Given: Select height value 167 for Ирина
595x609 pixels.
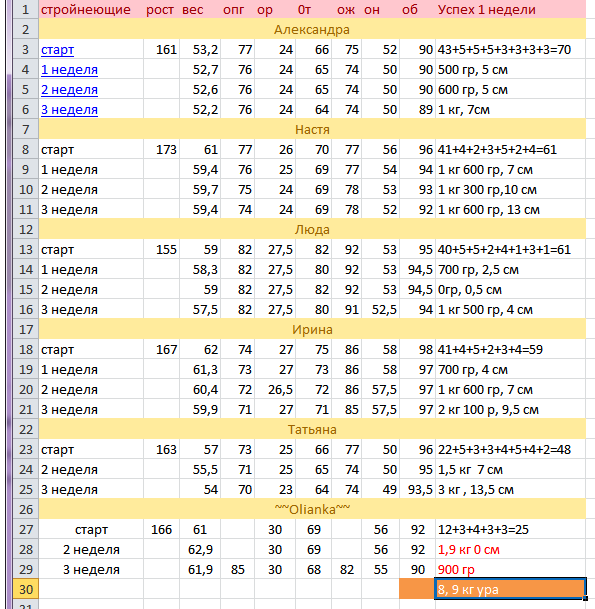Looking at the screenshot, I should click(161, 350).
